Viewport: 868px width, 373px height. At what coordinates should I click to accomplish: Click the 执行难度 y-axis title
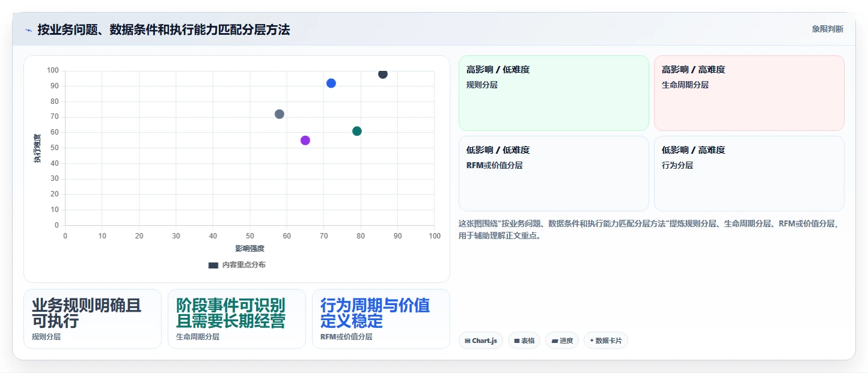tap(38, 148)
